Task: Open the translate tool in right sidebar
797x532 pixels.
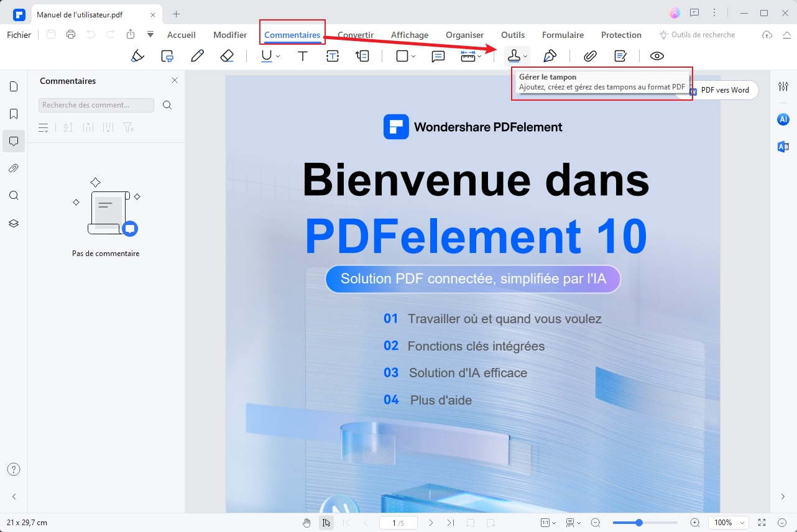Action: pyautogui.click(x=783, y=147)
